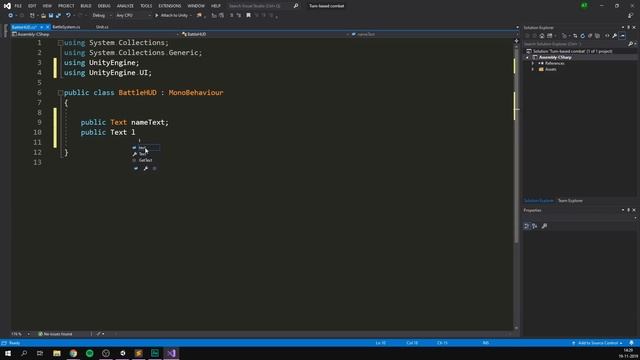Toggle Solution Explorer preview selected items icon
The width and height of the screenshot is (640, 360).
tap(622, 36)
